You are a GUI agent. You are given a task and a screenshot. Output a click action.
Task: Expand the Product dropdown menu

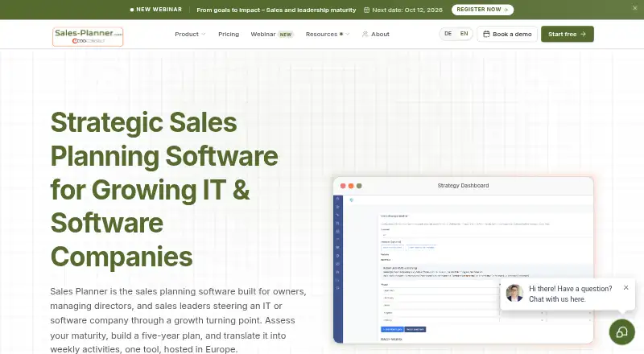click(190, 34)
